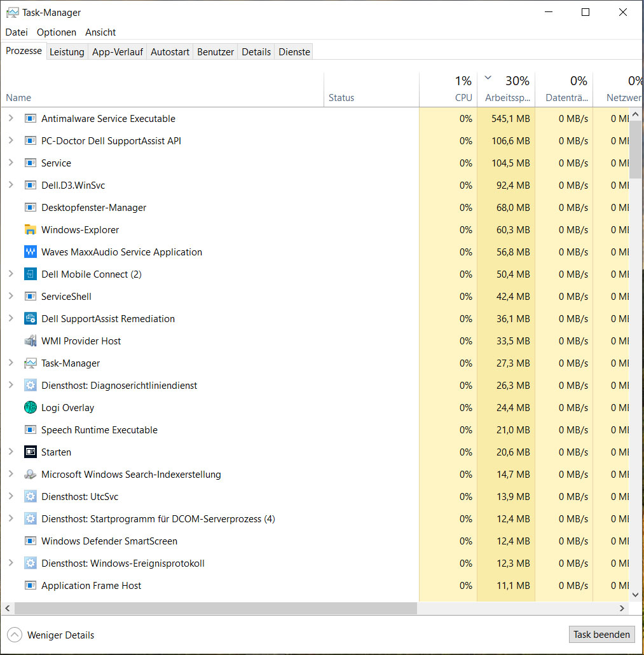Click the vertical scrollbar down arrow
Viewport: 644px width, 655px height.
pos(635,595)
